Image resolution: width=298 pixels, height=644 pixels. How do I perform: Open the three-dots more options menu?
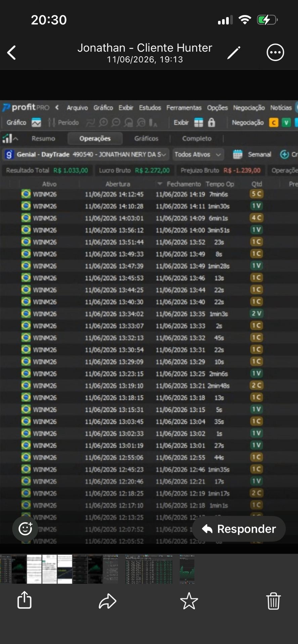[x=275, y=52]
